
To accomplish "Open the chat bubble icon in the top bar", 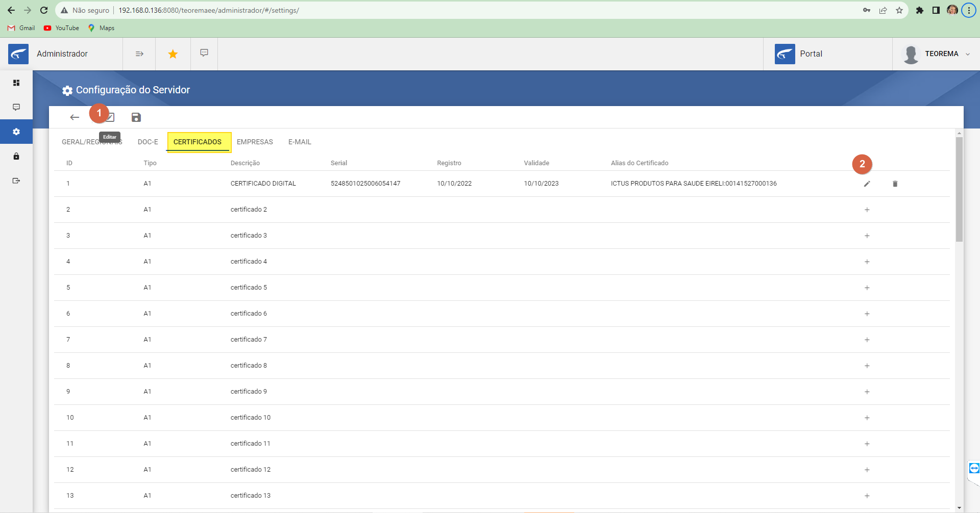I will [204, 53].
